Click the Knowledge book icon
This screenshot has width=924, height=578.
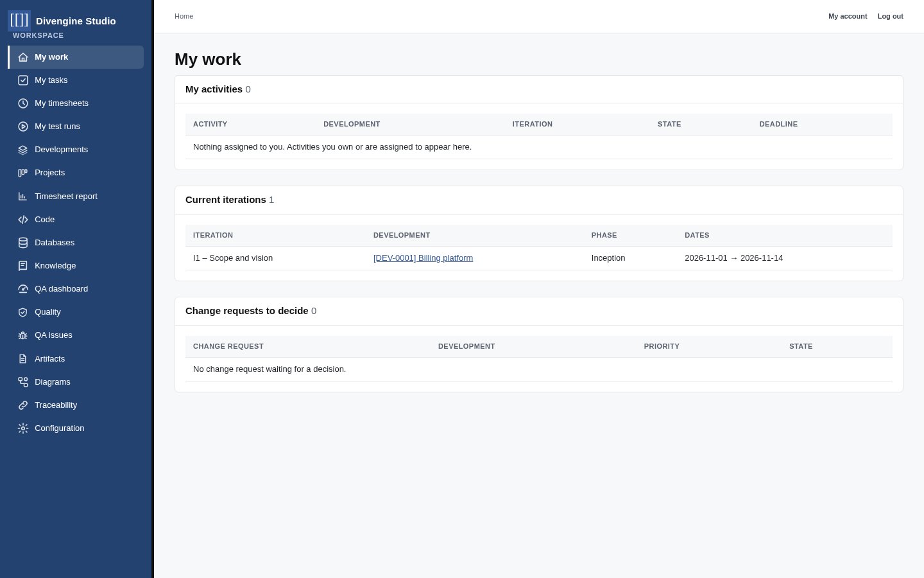[23, 266]
